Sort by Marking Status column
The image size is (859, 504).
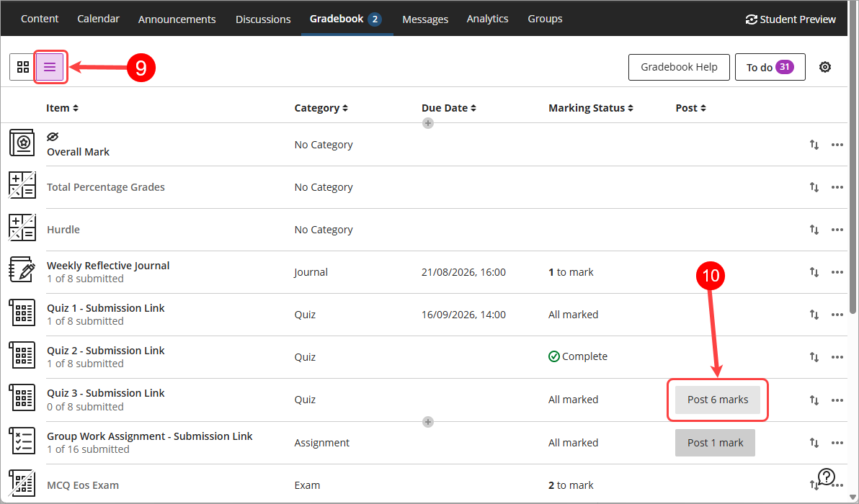(591, 108)
